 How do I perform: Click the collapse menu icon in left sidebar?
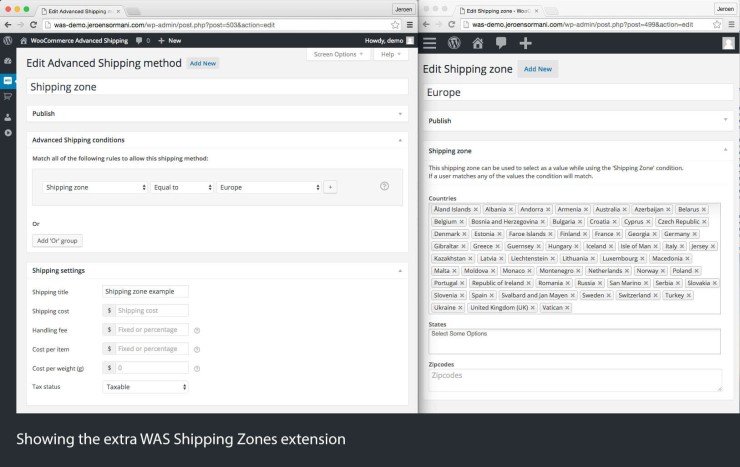point(8,133)
